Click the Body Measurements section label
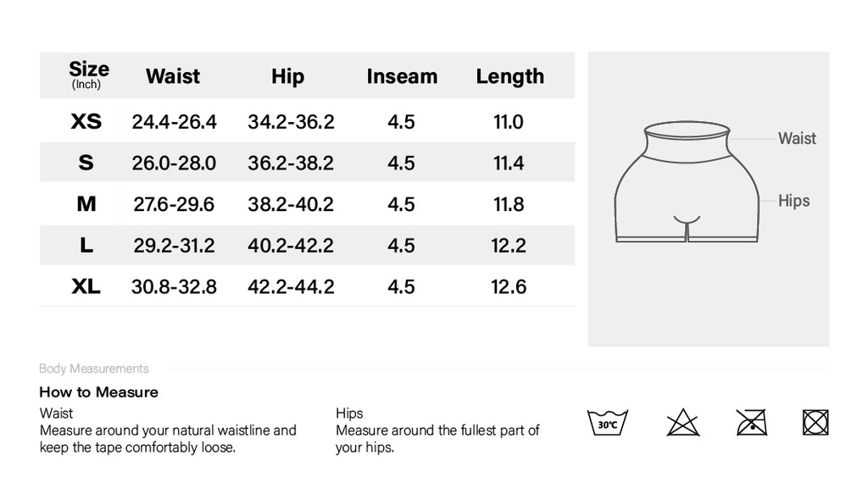868x494 pixels. [94, 369]
